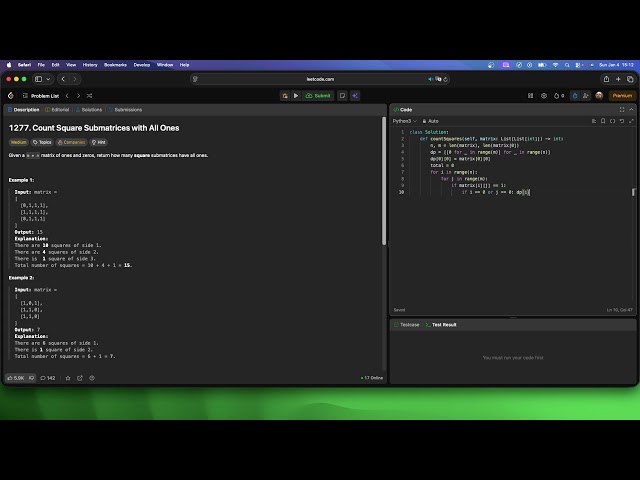Dislike the problem with thumbs down
The image size is (640, 480).
[x=31, y=378]
